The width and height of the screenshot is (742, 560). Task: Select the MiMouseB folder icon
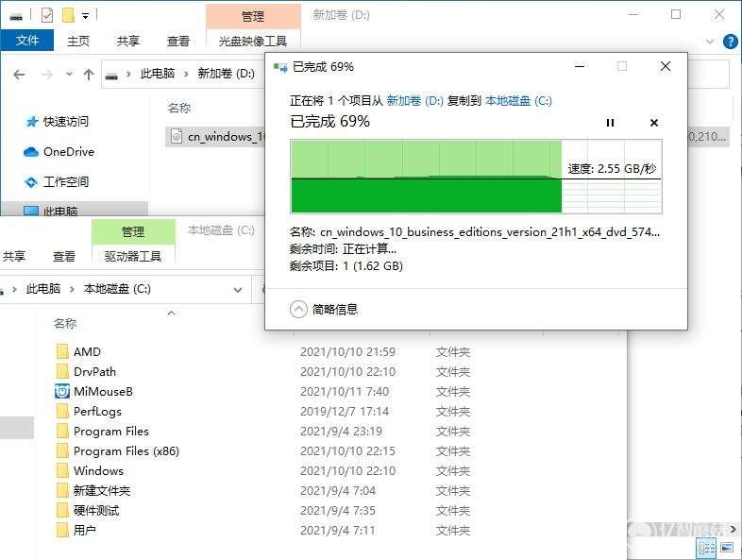pyautogui.click(x=62, y=392)
